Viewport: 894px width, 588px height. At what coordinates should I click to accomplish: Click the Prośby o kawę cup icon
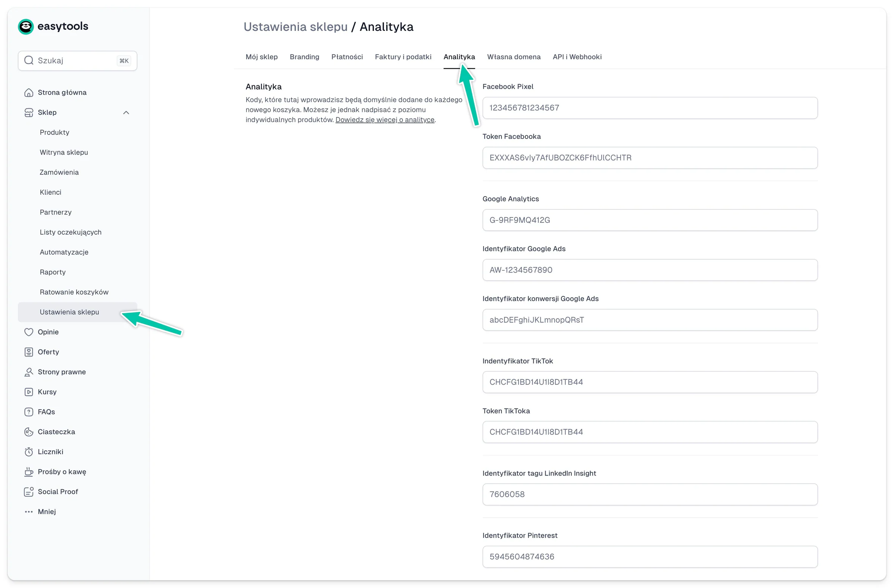pos(29,471)
